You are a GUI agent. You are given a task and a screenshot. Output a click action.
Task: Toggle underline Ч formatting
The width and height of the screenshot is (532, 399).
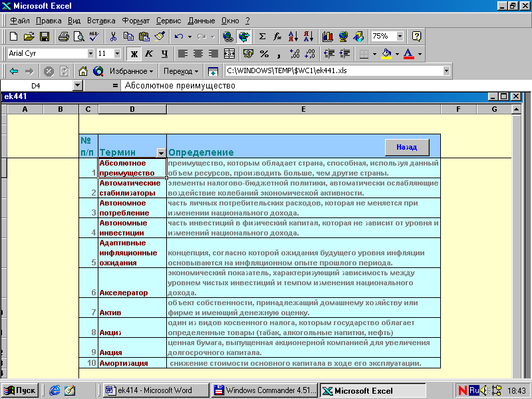pyautogui.click(x=164, y=54)
